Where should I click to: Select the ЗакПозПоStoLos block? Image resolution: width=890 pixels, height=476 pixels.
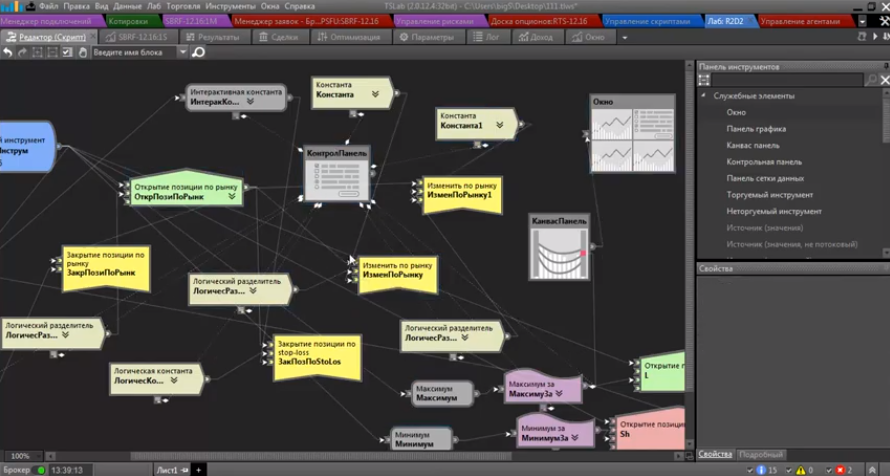(317, 357)
